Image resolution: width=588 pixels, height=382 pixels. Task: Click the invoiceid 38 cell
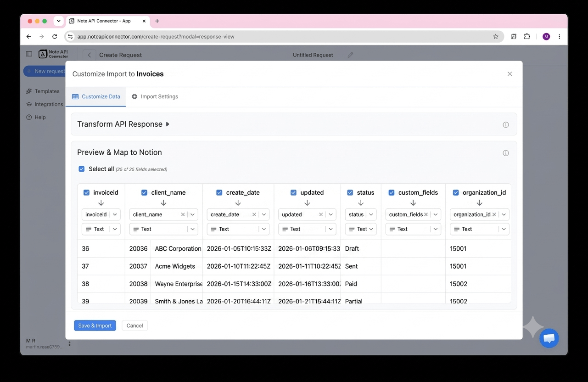pyautogui.click(x=101, y=284)
